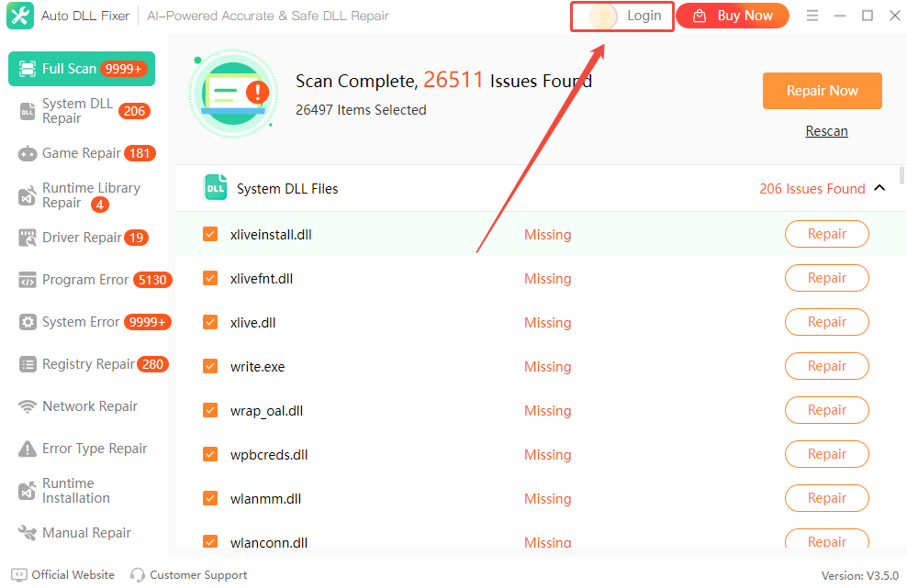Screen dimensions: 907x588
Task: Click the Rescan link
Action: tap(826, 131)
